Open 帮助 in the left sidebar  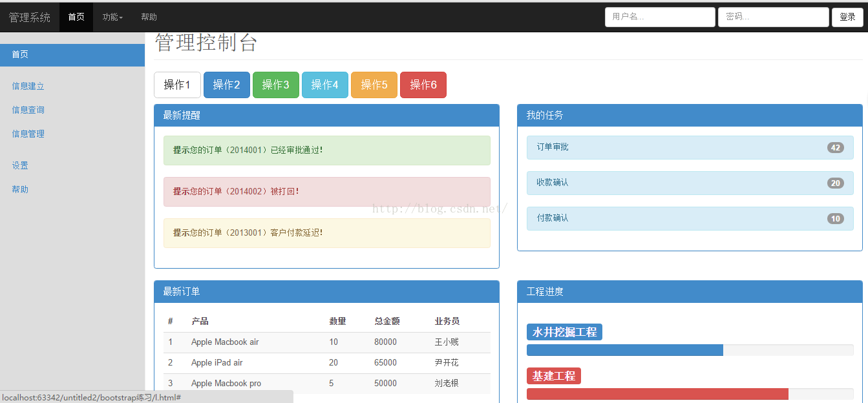[20, 189]
